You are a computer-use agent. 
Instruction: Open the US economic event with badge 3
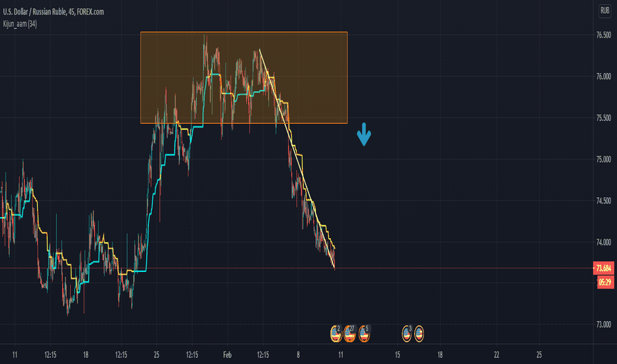point(407,334)
